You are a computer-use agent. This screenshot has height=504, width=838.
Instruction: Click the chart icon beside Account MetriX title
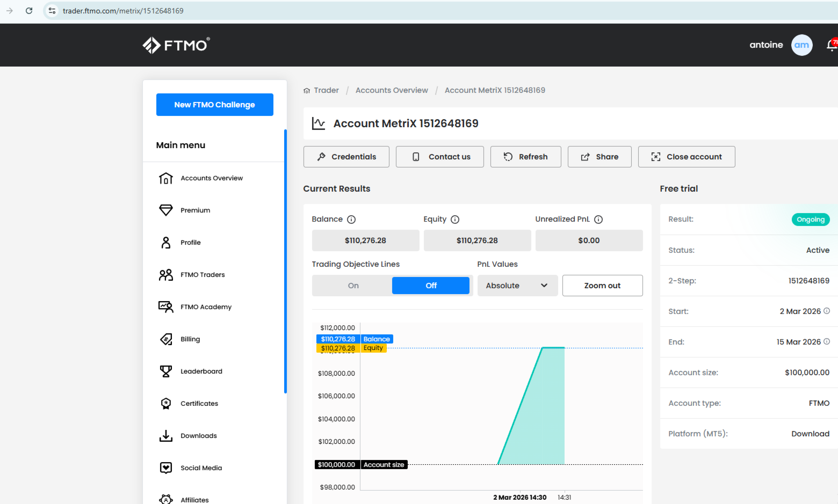(319, 123)
